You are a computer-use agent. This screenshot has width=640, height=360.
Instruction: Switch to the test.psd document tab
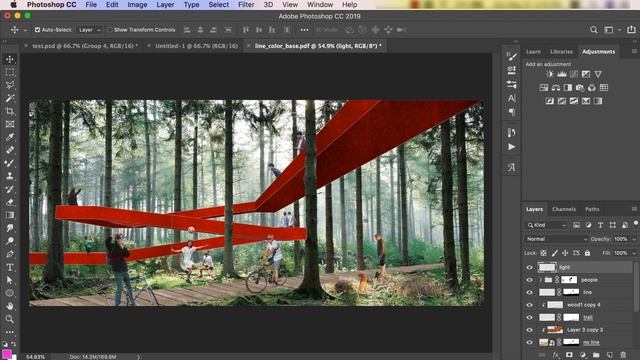[x=85, y=46]
